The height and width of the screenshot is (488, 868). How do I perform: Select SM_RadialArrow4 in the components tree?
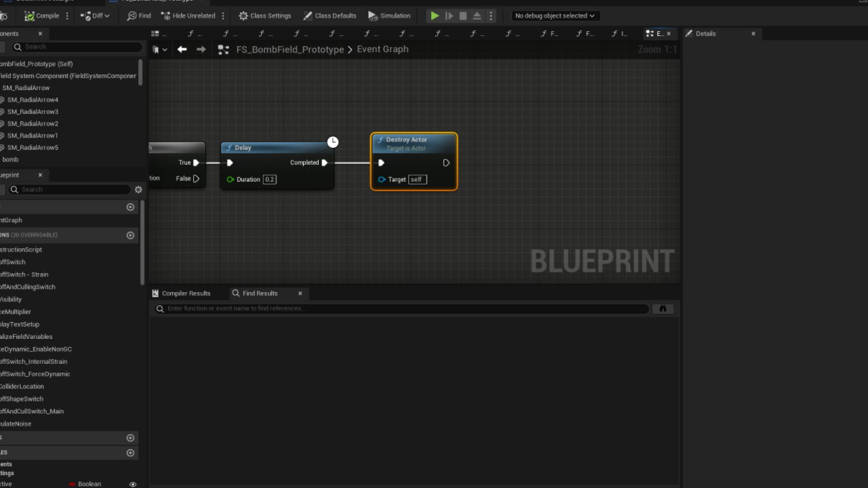(x=33, y=100)
